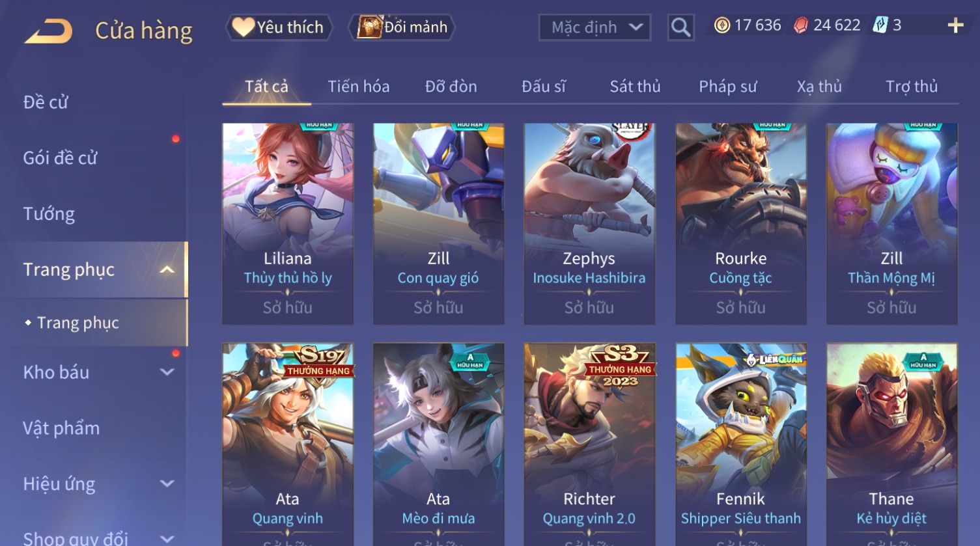The height and width of the screenshot is (546, 980).
Task: Open Đổi mảnh chest exchange
Action: (x=401, y=27)
